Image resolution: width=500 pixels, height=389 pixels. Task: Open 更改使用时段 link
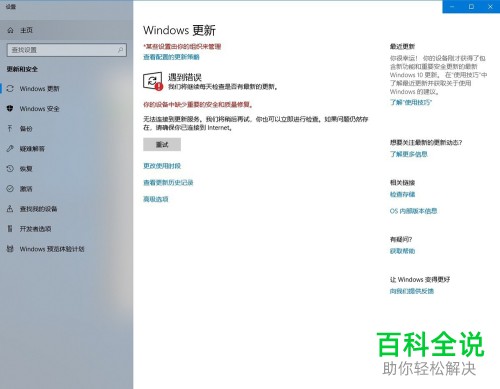coord(162,166)
